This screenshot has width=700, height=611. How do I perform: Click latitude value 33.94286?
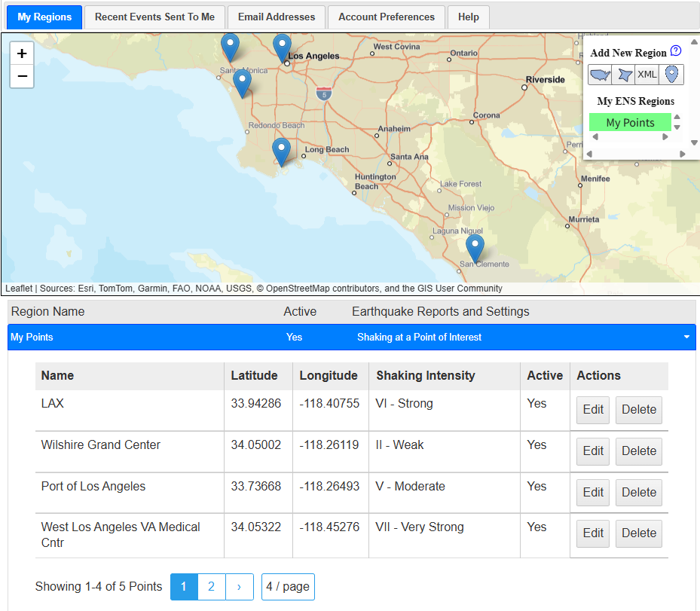255,404
